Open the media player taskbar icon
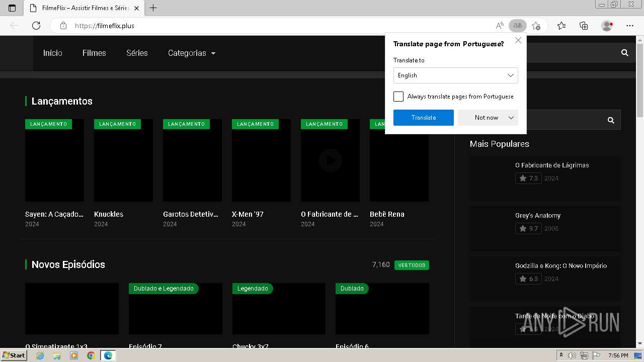 (x=74, y=355)
